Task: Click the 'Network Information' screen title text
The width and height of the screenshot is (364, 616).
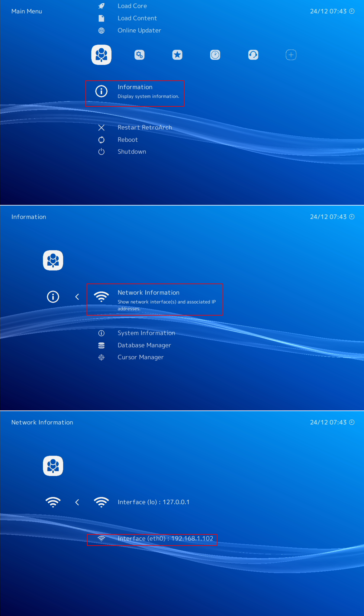Action: pos(42,422)
